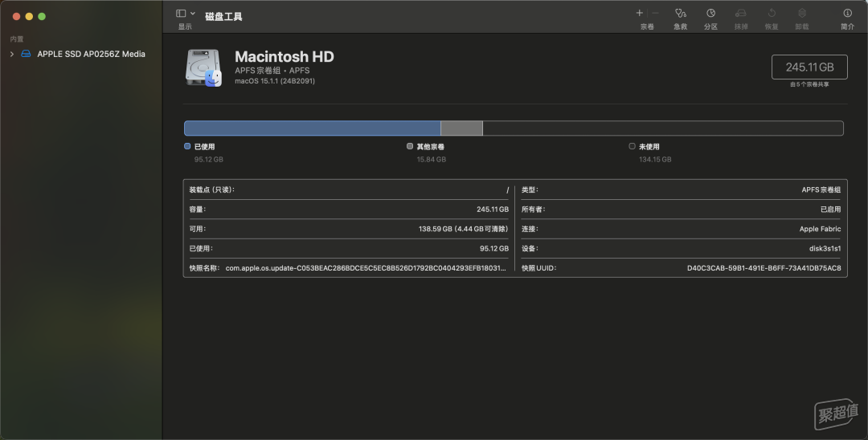Click the 134.15 GB unused value
Viewport: 868px width, 440px height.
point(655,159)
